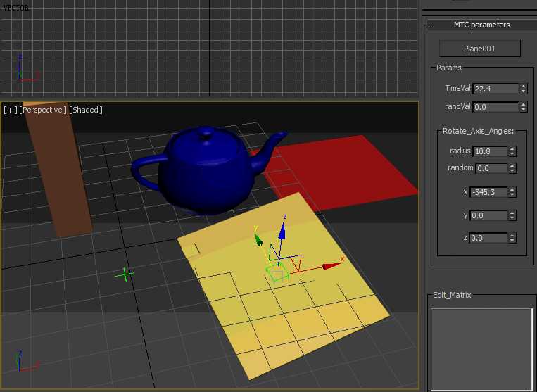Click the randVal input field
This screenshot has height=392, width=537.
pyautogui.click(x=495, y=107)
